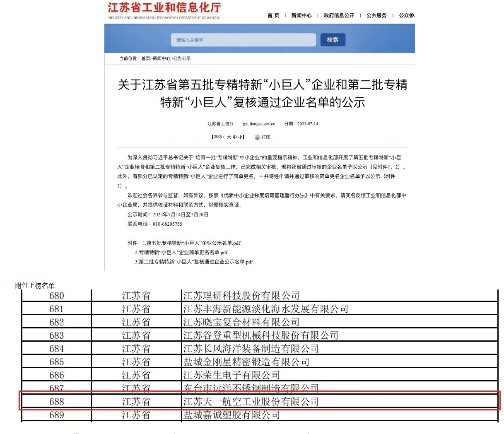Click row number 688 in the table
Viewport: 504px width, 434px height.
click(x=57, y=402)
